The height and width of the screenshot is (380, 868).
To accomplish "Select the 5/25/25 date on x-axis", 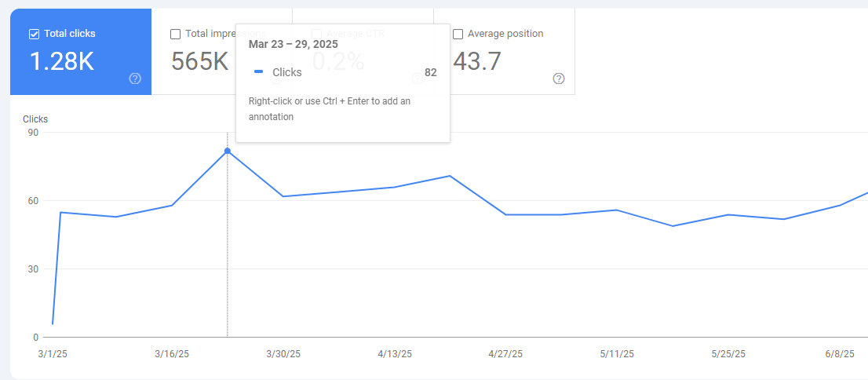I will [x=728, y=354].
